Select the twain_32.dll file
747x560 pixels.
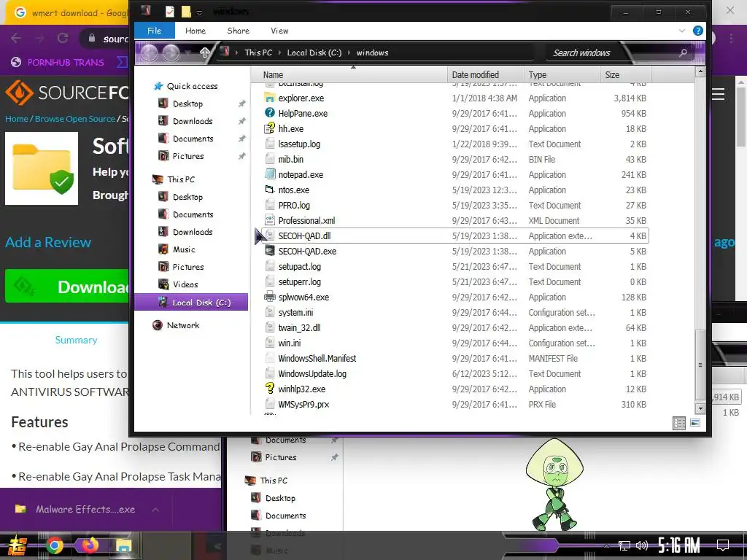[299, 327]
